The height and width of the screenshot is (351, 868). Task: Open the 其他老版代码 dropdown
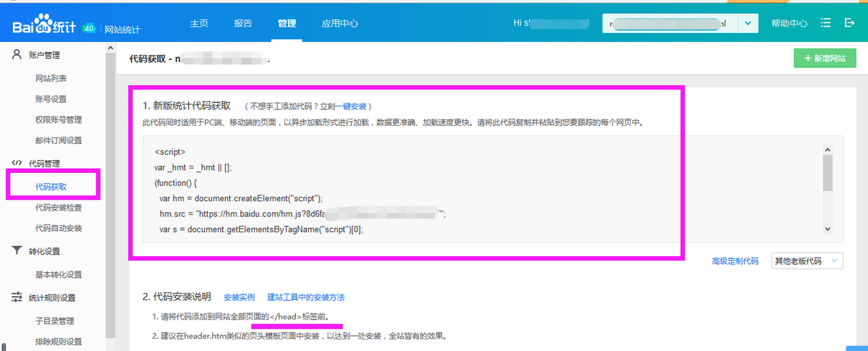pyautogui.click(x=807, y=261)
